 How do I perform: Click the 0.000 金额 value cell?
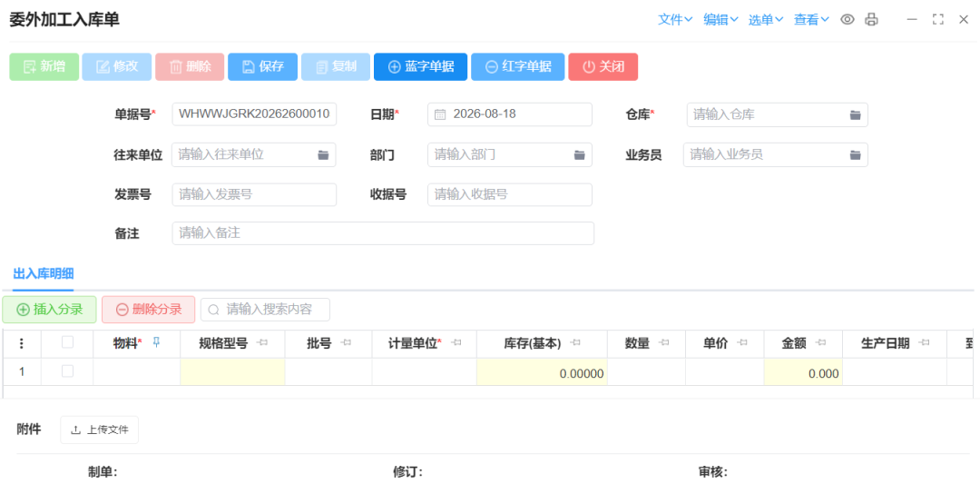[x=803, y=372]
